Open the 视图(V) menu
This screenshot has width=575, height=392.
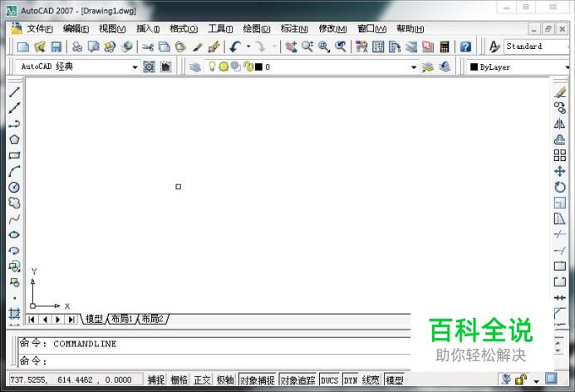pos(112,28)
